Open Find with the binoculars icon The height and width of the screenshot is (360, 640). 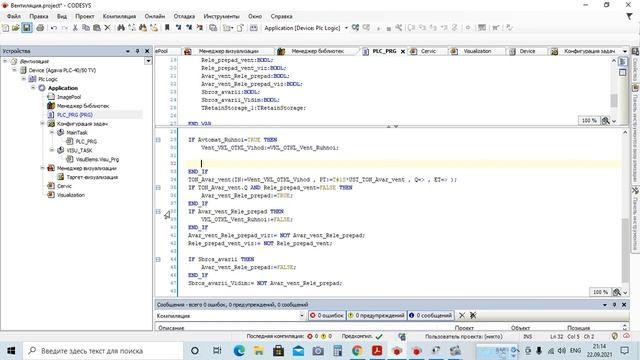click(121, 28)
